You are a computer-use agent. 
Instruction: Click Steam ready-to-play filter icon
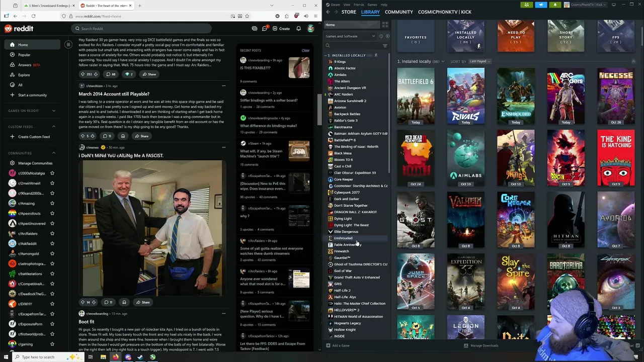[386, 36]
